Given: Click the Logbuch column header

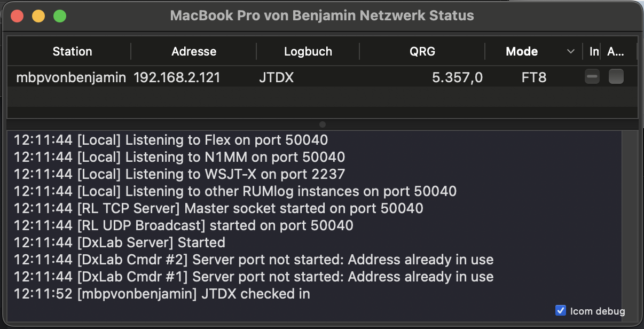Looking at the screenshot, I should point(308,51).
